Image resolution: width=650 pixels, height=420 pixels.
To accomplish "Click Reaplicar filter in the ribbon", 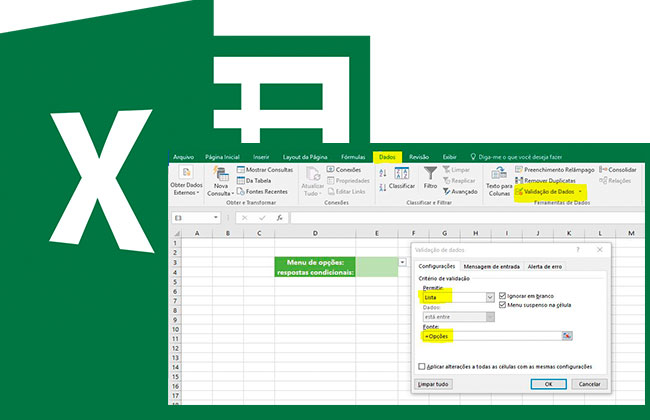I will coord(459,181).
